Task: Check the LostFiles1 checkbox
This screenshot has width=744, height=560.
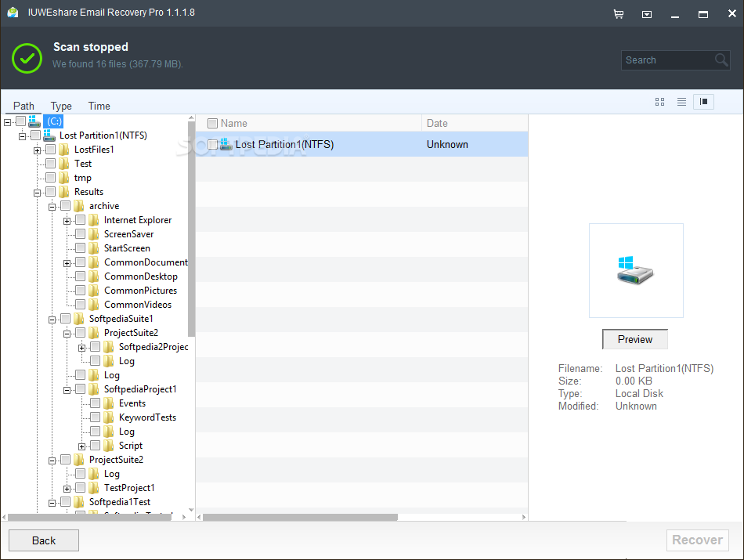Action: [51, 150]
